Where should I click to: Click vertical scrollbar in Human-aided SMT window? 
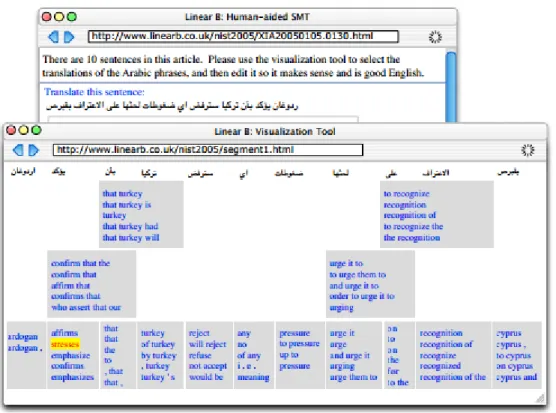451,87
